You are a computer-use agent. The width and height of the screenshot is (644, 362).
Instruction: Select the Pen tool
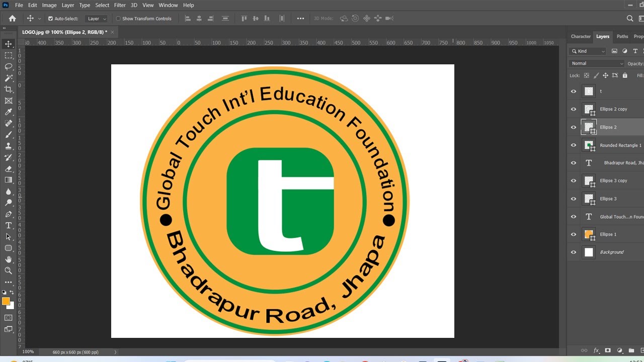pyautogui.click(x=9, y=214)
